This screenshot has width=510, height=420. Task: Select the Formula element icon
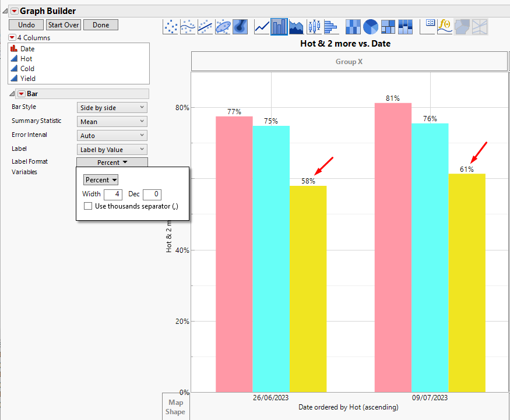coord(445,27)
